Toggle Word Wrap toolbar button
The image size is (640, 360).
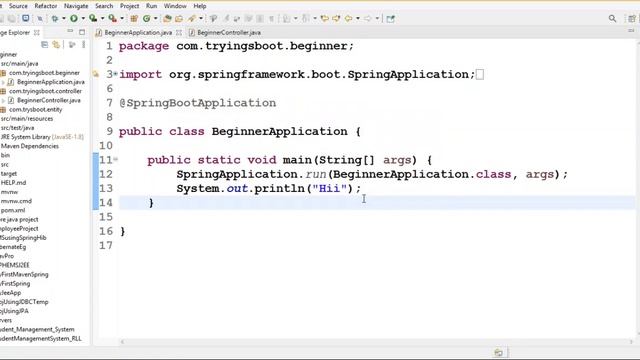point(249,18)
